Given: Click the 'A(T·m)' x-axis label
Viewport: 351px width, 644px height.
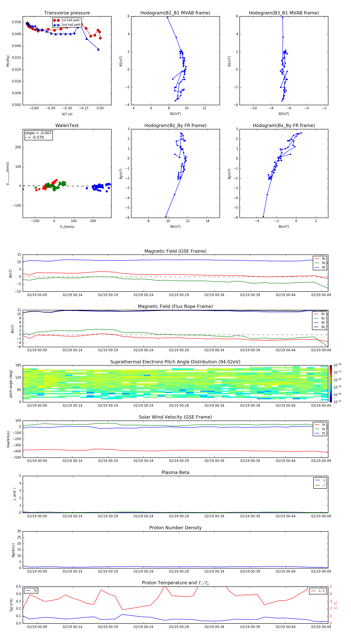Looking at the screenshot, I should point(67,114).
